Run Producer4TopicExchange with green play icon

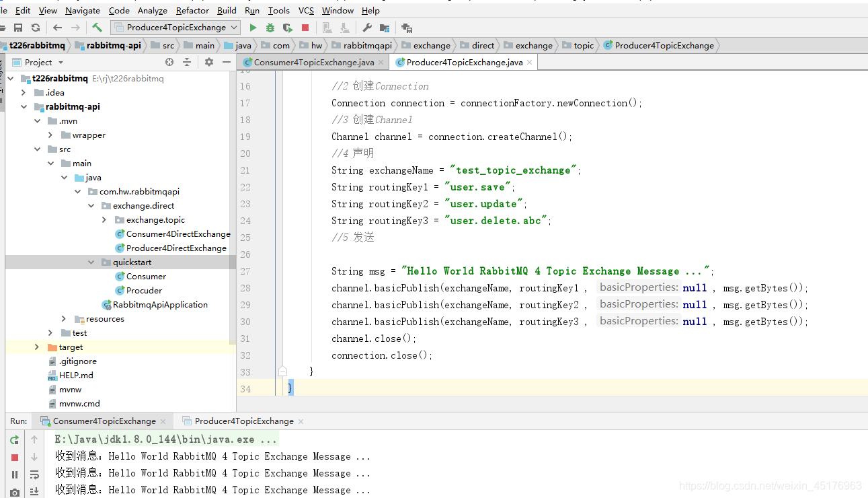coord(253,28)
